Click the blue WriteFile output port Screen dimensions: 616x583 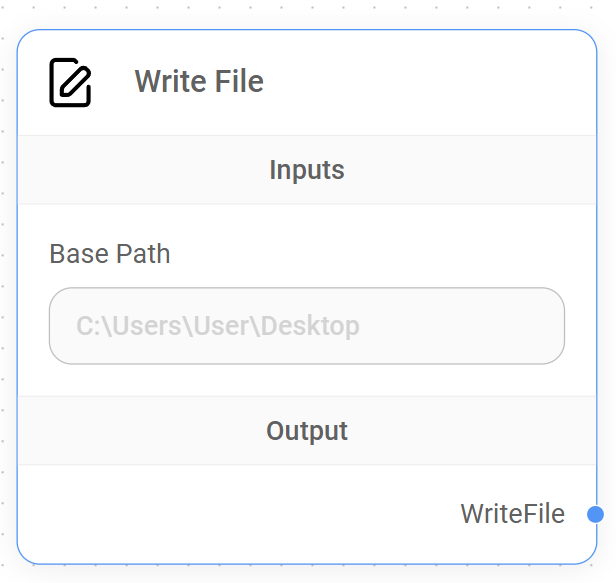click(596, 514)
